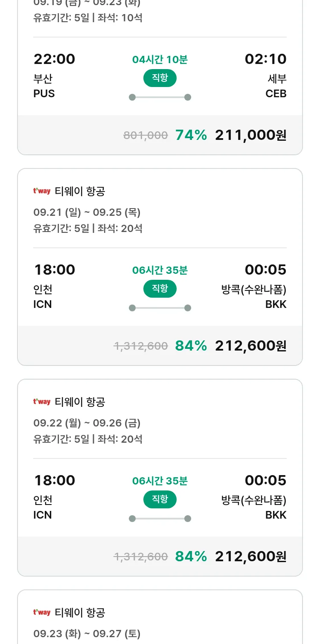The width and height of the screenshot is (320, 644).
Task: Click t'way logo on the 09.21 flight card
Action: point(42,191)
